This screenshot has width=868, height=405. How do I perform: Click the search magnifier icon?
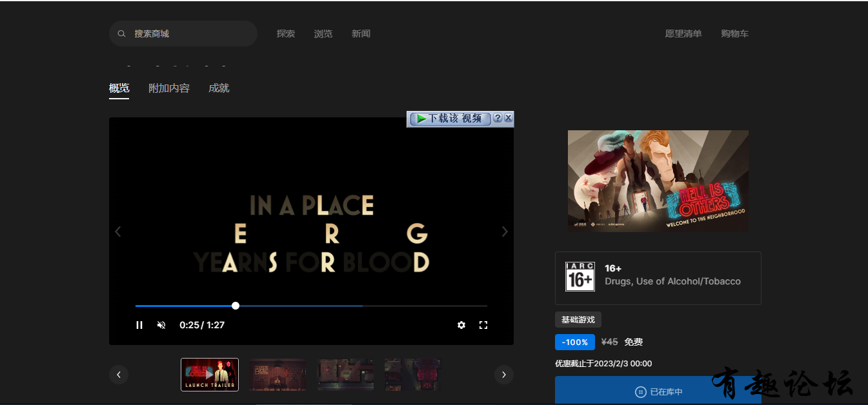[121, 34]
